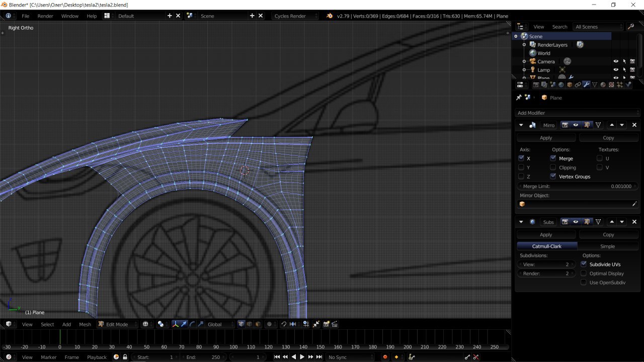Screen dimensions: 644x362
Task: Remove the Subsurf modifier with X
Action: 634,222
